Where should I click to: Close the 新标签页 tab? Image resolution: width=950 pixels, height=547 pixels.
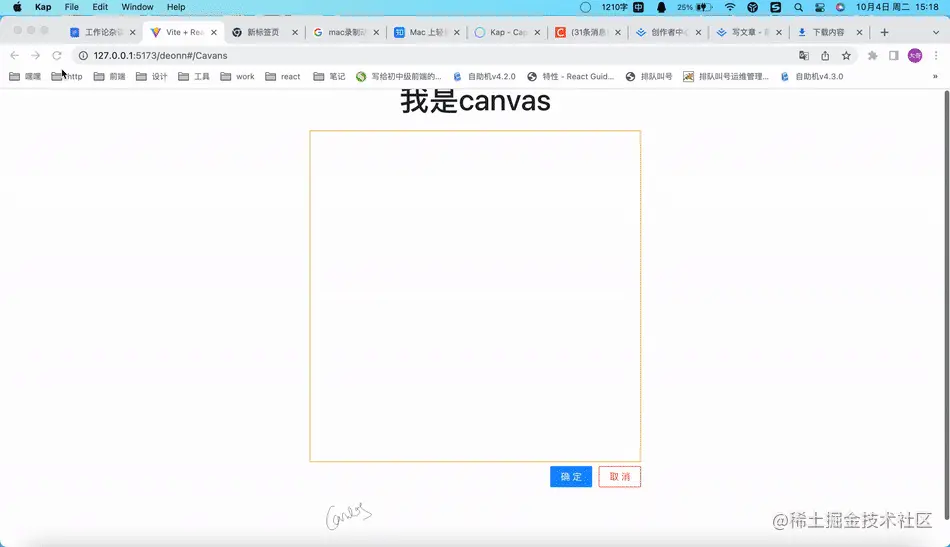(x=295, y=33)
